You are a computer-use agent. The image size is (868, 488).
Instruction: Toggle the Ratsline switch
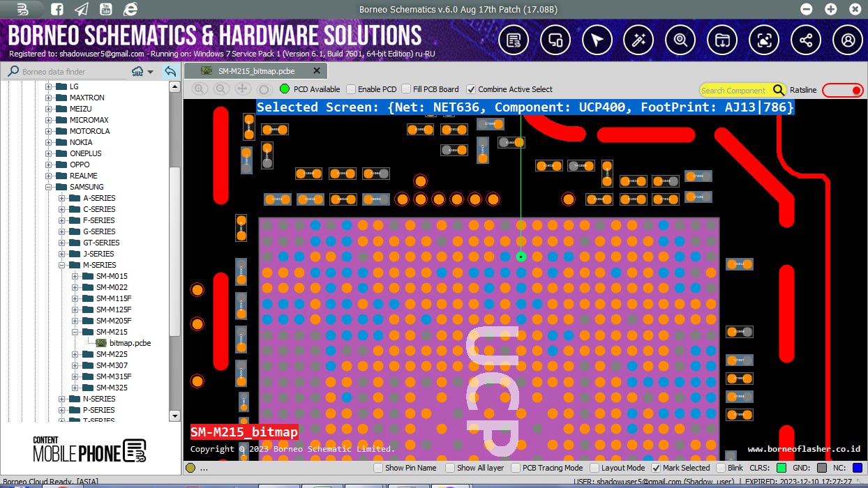(843, 90)
